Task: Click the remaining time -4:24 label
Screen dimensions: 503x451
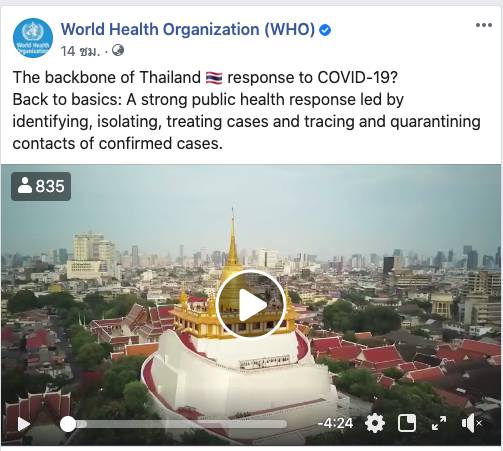Action: [x=335, y=423]
